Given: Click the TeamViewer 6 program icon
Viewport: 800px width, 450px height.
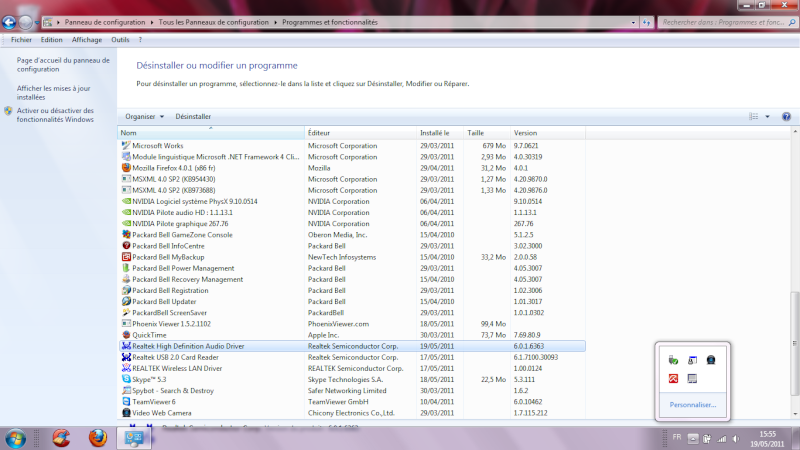Looking at the screenshot, I should [126, 402].
